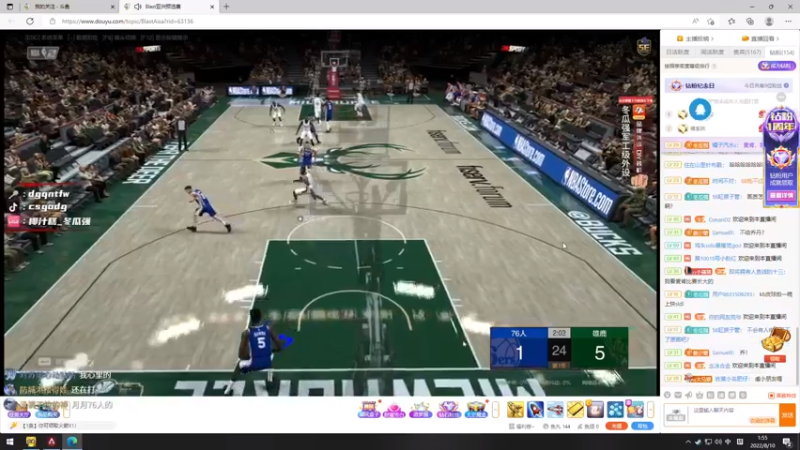Open pink heart activity icon
Screen dimensions: 800x450
(394, 409)
